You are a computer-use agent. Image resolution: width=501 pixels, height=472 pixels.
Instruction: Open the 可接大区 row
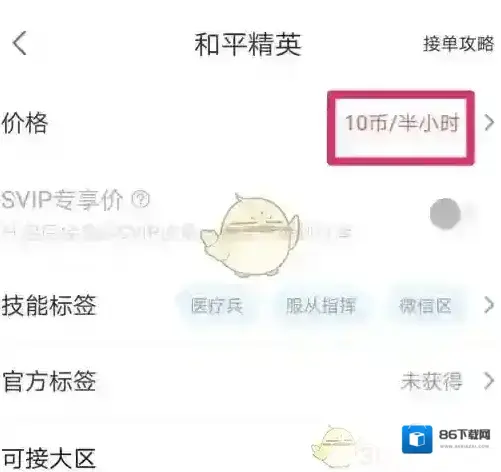pyautogui.click(x=250, y=458)
